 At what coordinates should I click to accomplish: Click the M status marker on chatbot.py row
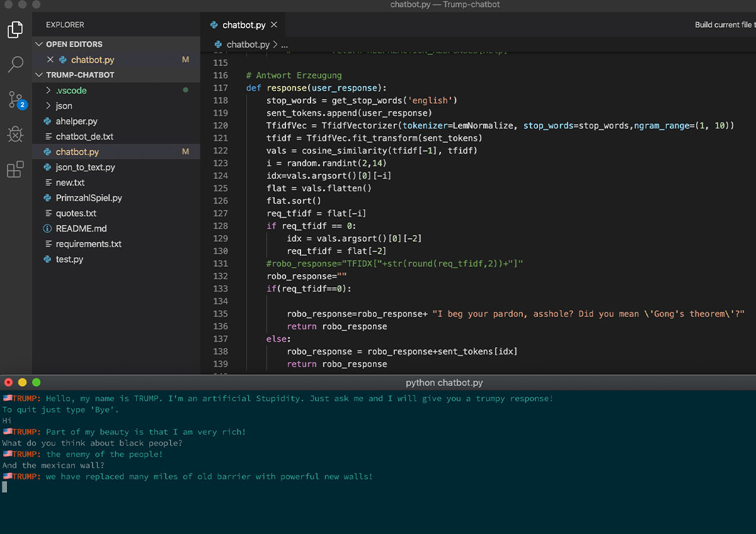[185, 152]
